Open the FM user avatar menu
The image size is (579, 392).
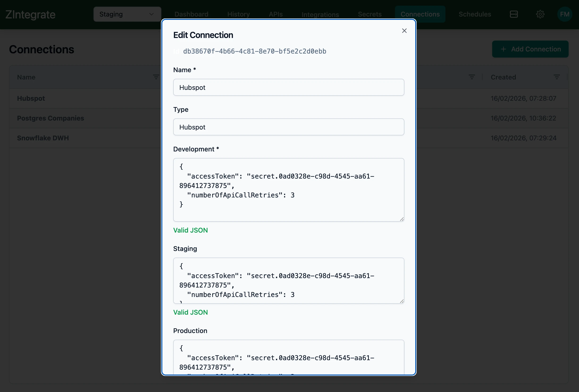(x=565, y=14)
